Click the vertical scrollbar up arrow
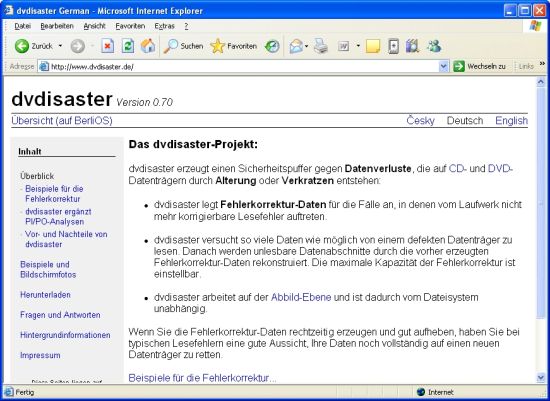The image size is (550, 401). pyautogui.click(x=541, y=82)
